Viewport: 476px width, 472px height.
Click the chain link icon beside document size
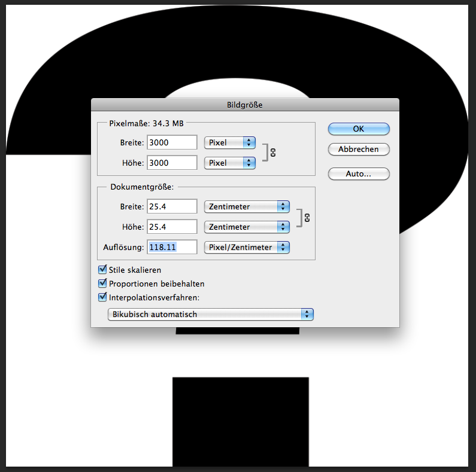pyautogui.click(x=307, y=217)
